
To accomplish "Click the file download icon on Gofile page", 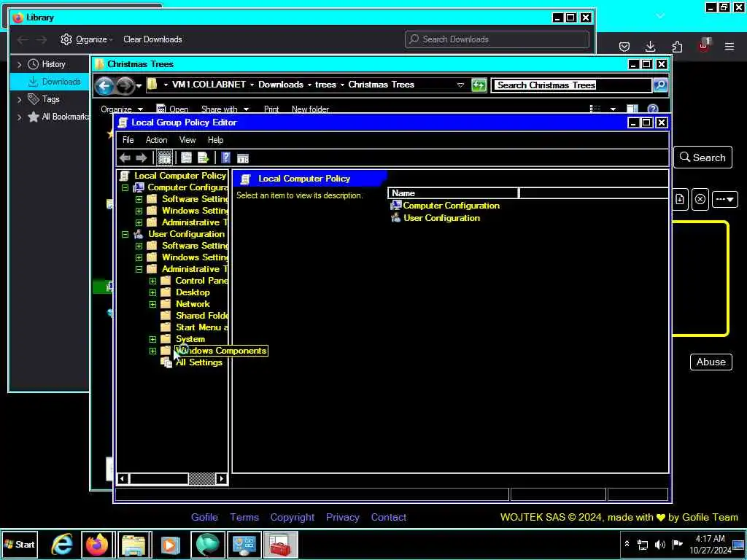I will click(x=680, y=199).
